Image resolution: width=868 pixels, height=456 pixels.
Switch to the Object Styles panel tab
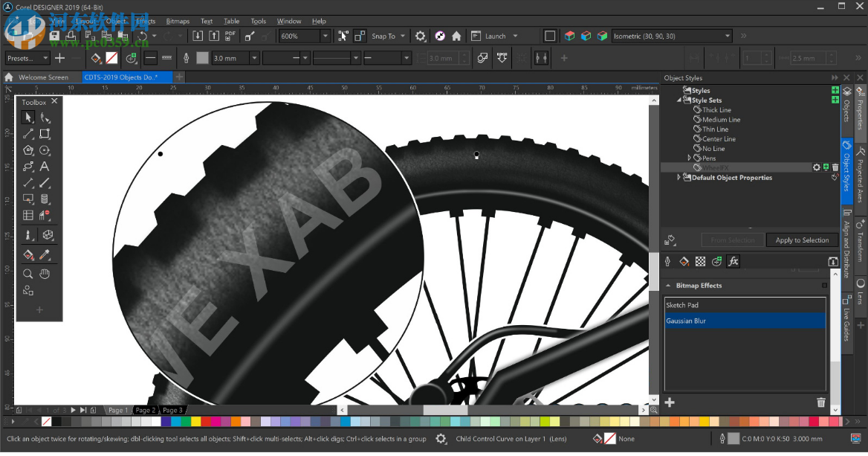click(x=846, y=169)
